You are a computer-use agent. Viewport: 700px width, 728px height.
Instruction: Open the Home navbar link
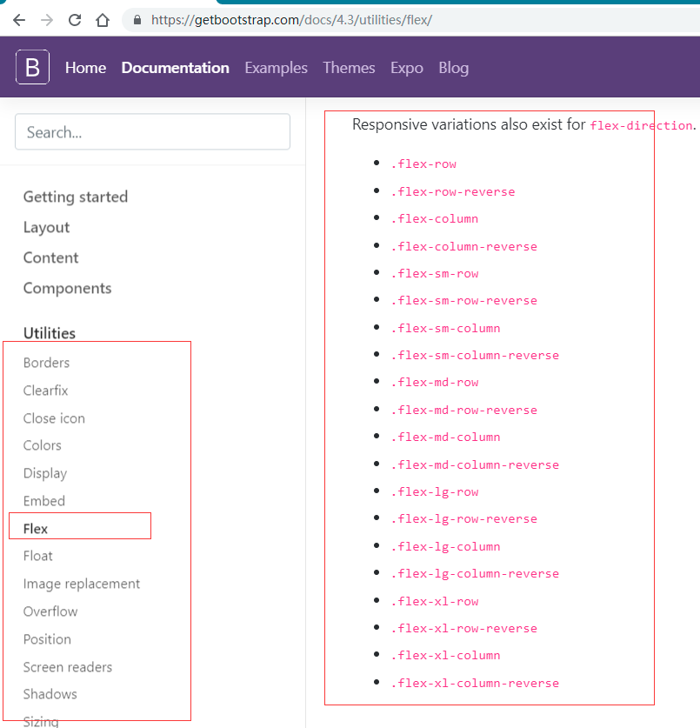85,68
